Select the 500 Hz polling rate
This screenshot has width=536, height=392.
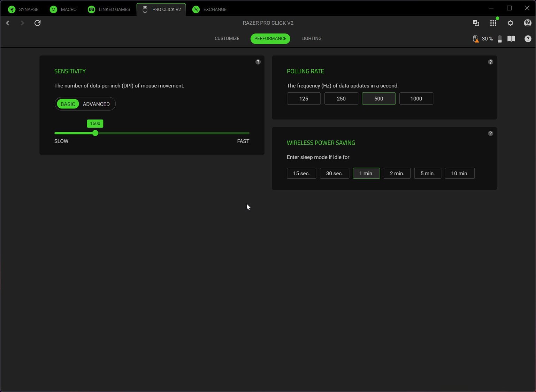click(x=379, y=99)
